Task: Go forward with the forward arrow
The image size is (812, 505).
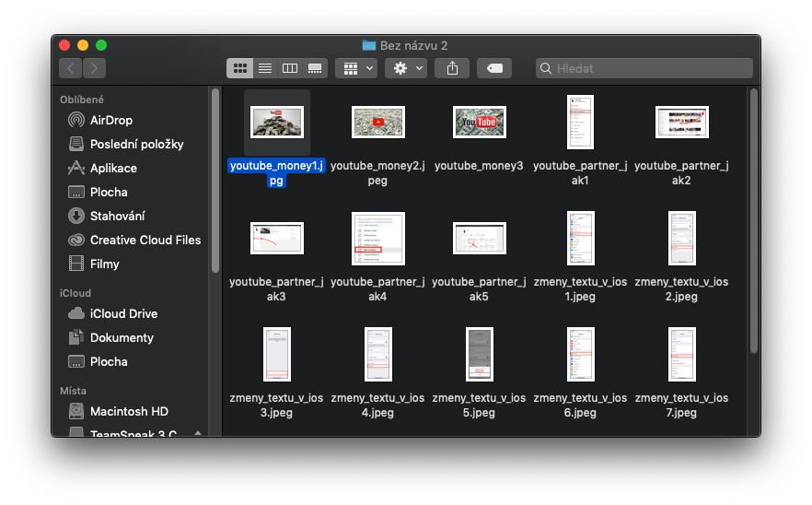Action: coord(94,68)
